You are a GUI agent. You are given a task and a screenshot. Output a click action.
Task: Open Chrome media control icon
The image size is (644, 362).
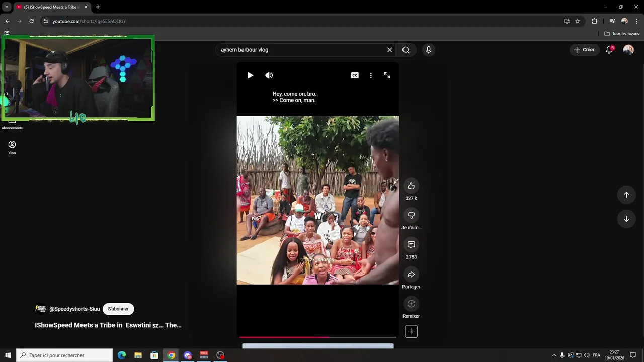[x=612, y=21]
